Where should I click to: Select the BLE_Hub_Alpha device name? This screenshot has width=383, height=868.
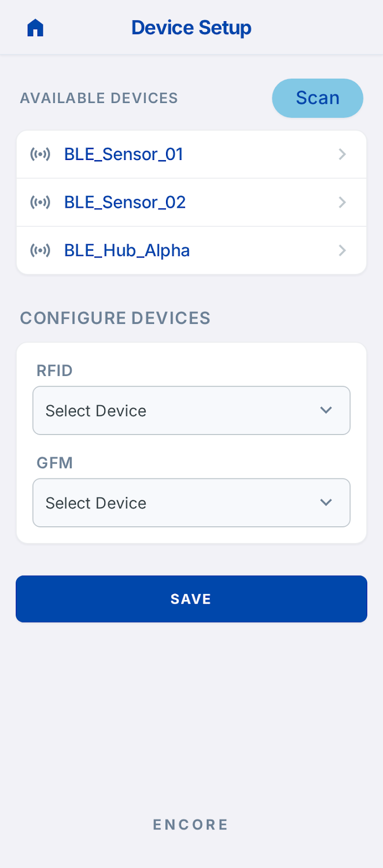[127, 251]
